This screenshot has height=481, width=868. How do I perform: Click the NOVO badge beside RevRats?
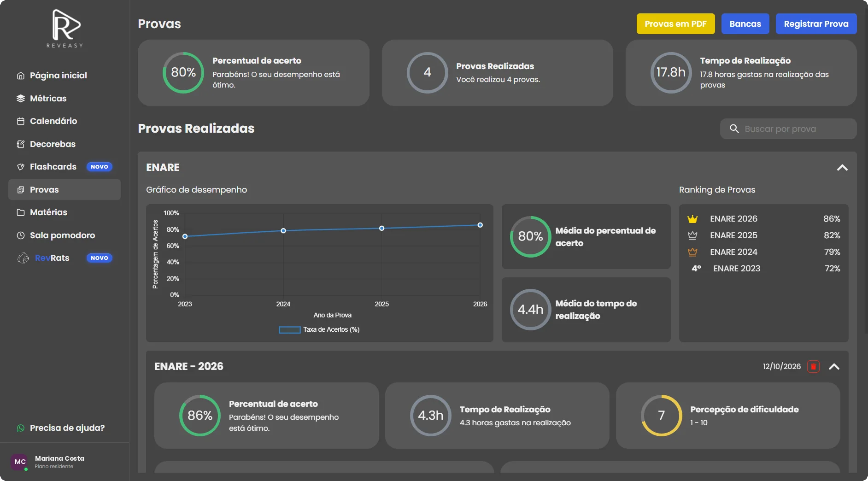pos(100,258)
